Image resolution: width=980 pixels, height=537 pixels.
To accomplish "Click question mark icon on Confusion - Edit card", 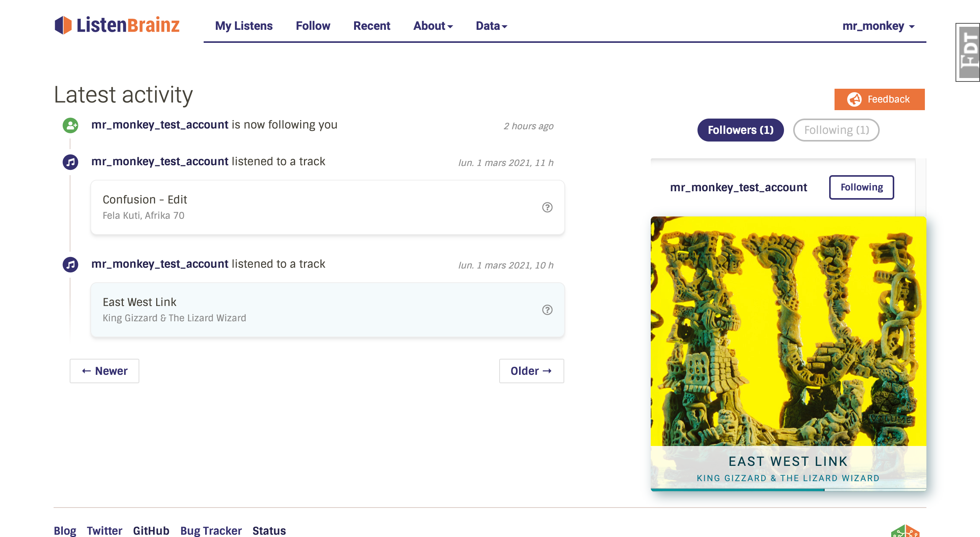I will 547,207.
